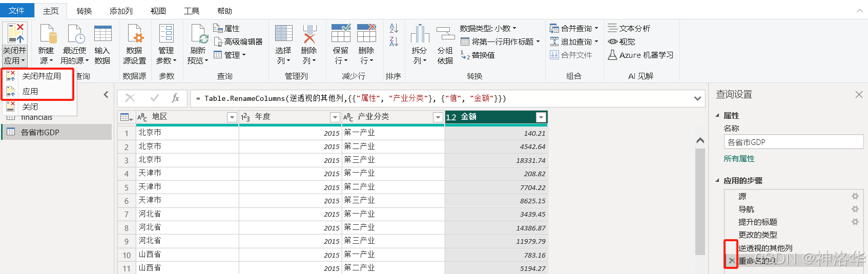
Task: Open the 管理 query dropdown
Action: click(x=230, y=55)
